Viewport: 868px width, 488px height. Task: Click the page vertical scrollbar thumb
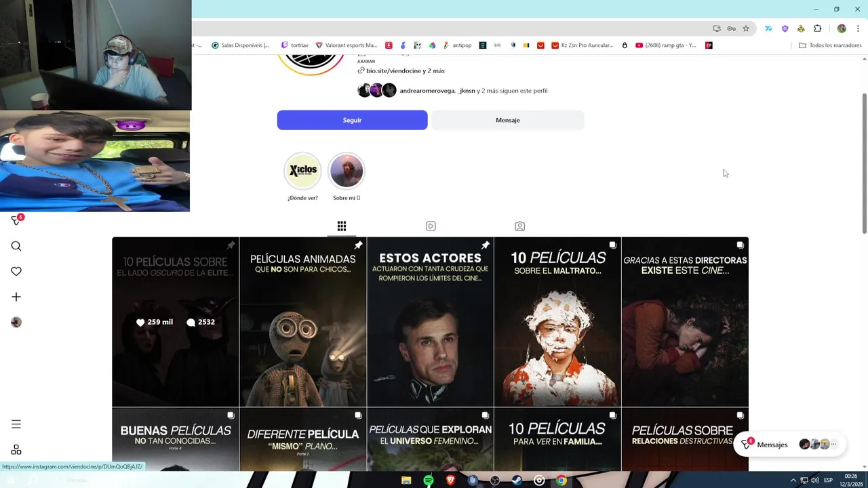pos(864,163)
